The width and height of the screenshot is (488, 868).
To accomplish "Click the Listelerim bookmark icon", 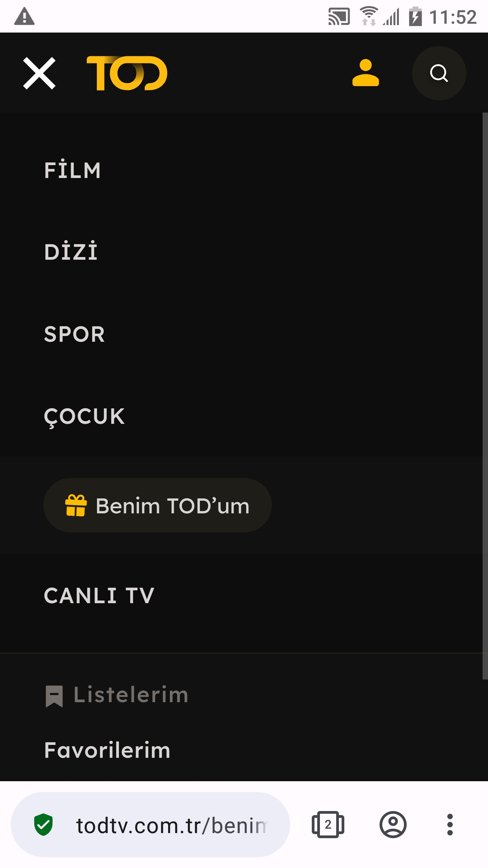I will [54, 696].
